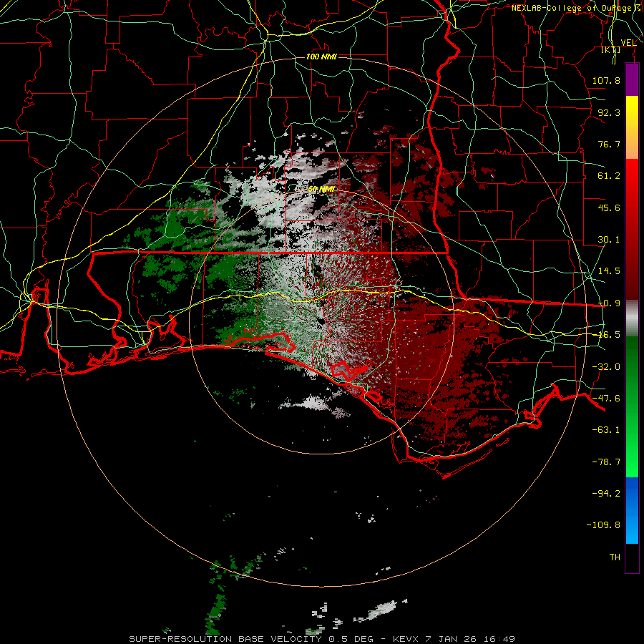
Task: Click the -63.1 velocity scale label
Action: [x=606, y=430]
